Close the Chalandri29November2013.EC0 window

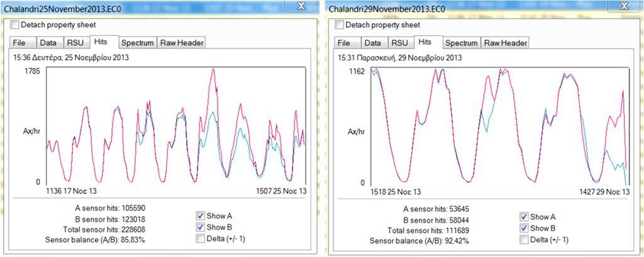pyautogui.click(x=625, y=6)
